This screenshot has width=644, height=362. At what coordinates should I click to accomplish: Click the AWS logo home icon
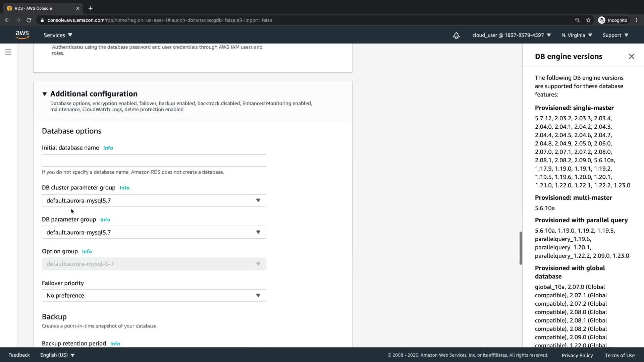pos(22,35)
